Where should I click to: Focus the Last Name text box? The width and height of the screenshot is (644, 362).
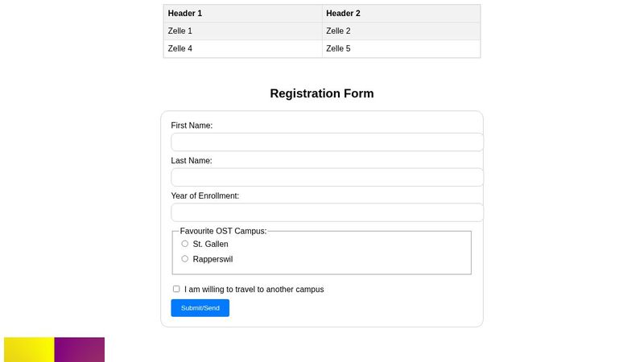327,178
